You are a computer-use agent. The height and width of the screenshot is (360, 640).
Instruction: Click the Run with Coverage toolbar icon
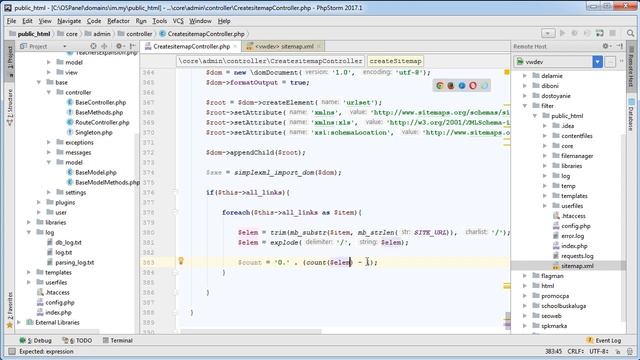pyautogui.click(x=587, y=33)
